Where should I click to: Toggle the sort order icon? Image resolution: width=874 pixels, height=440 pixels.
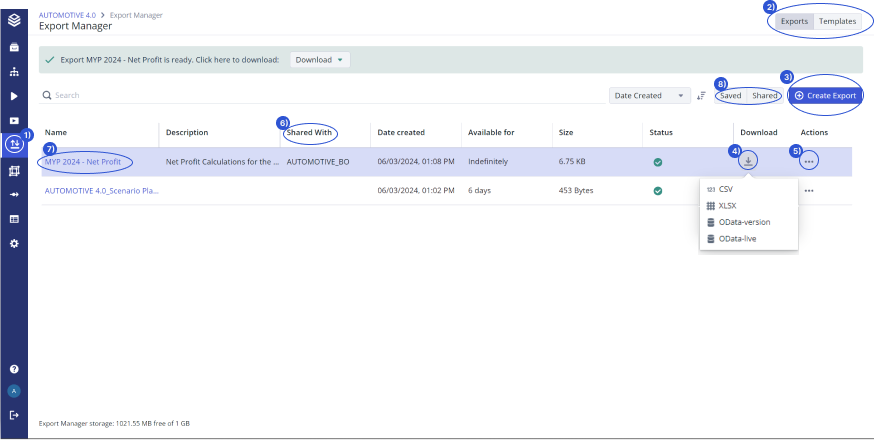702,96
